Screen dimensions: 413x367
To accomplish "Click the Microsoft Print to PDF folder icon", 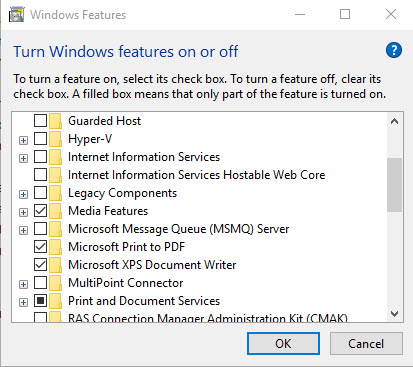I will click(55, 247).
